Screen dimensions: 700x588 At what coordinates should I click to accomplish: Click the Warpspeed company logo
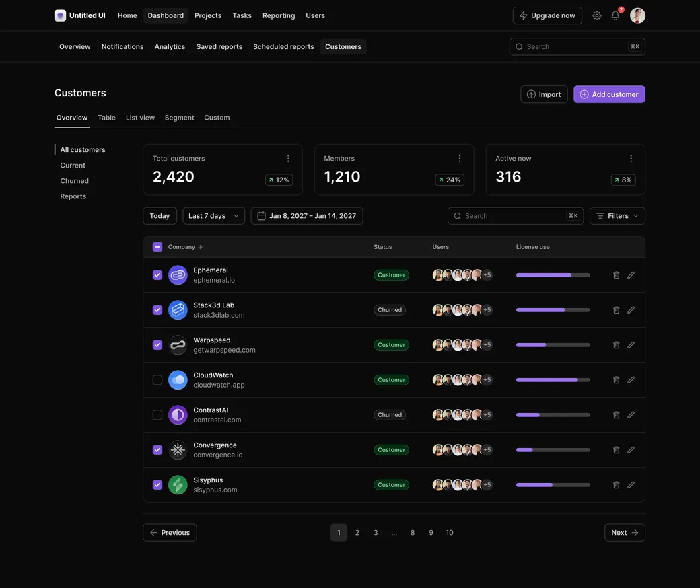178,345
